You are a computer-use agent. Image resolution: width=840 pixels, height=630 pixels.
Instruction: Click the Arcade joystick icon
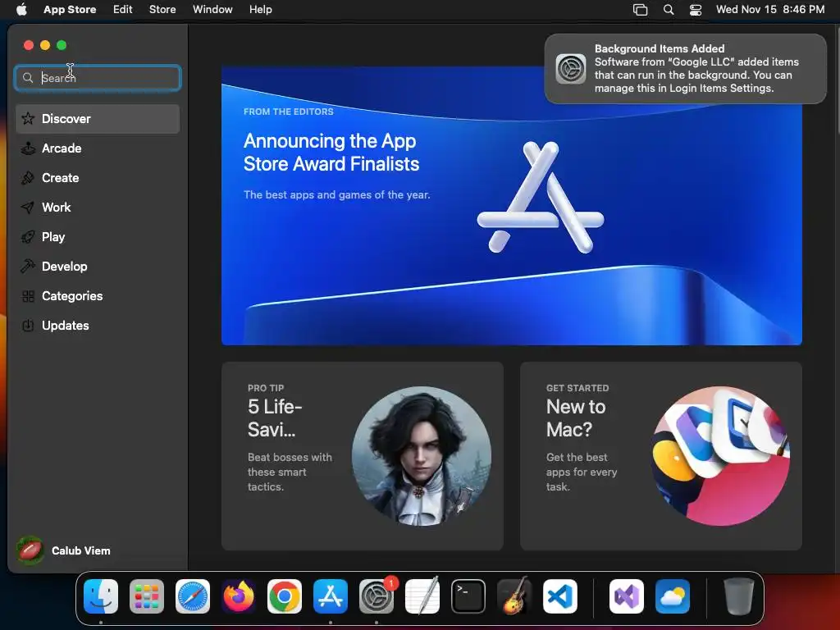[28, 148]
